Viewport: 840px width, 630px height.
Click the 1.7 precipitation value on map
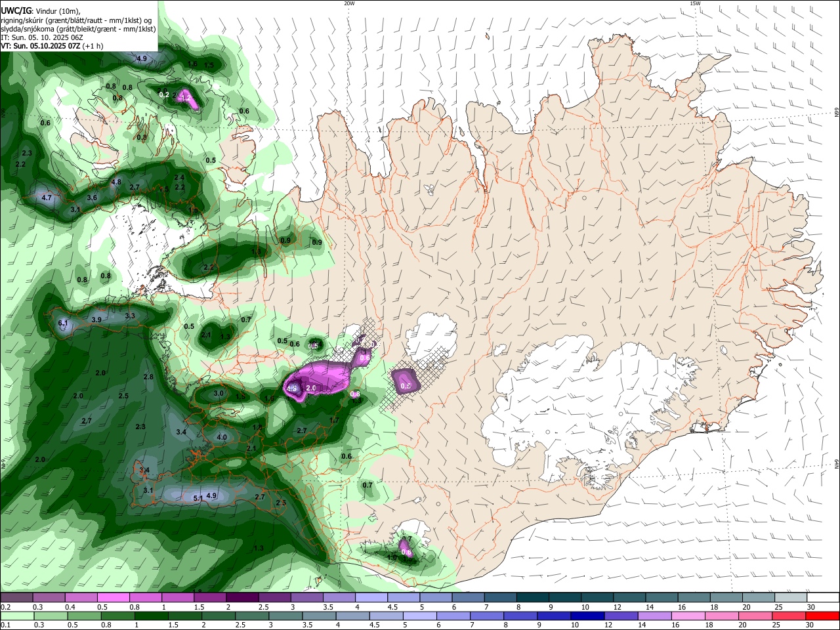pyautogui.click(x=334, y=421)
